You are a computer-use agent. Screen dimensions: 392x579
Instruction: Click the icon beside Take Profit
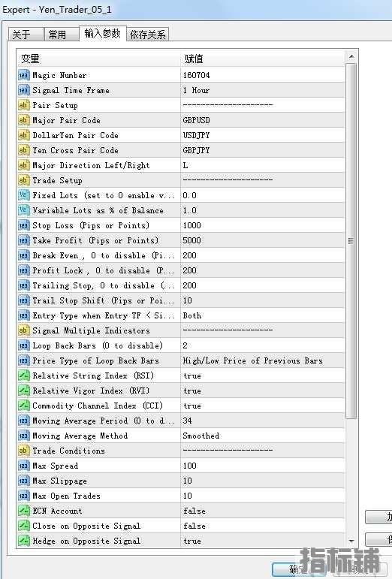[x=23, y=240]
